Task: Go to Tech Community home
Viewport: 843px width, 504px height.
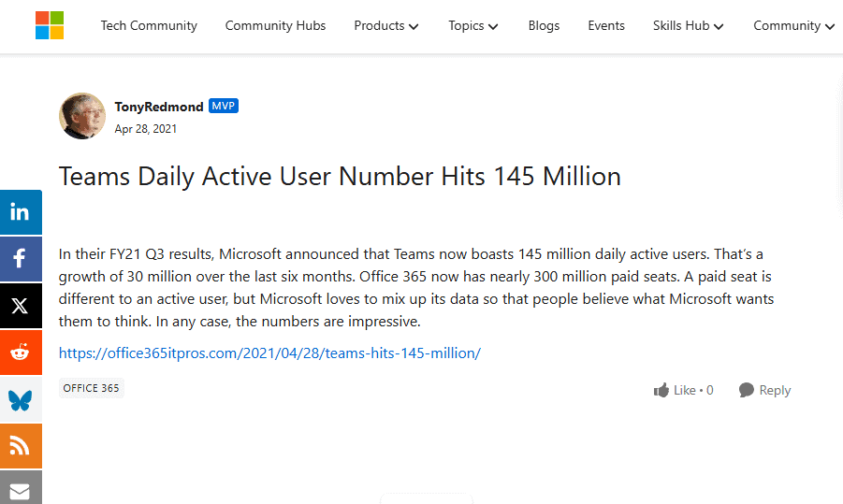Action: (149, 26)
